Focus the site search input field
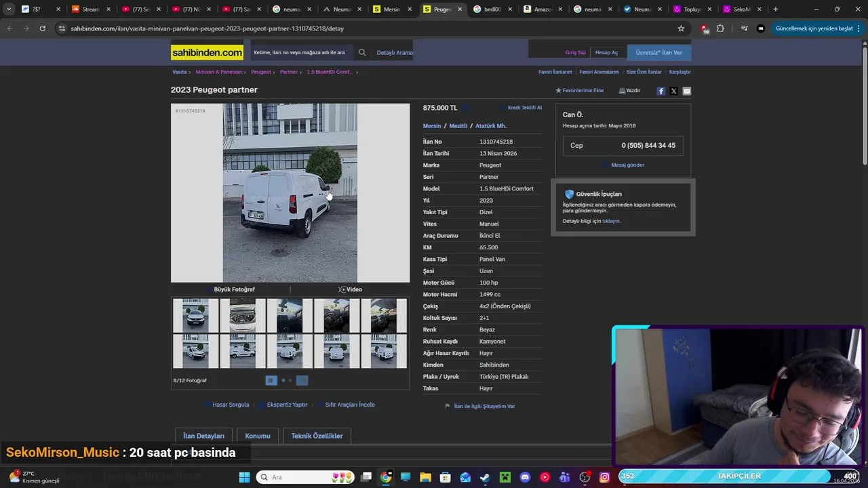 302,52
